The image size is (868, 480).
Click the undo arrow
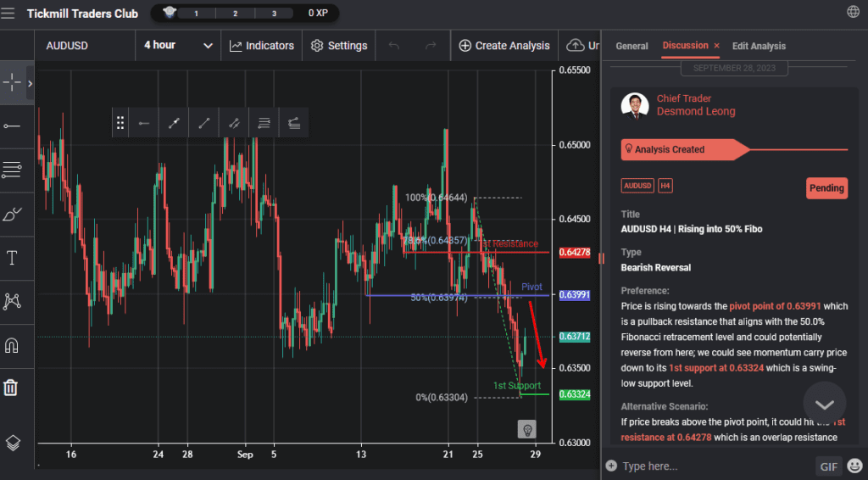click(x=393, y=46)
